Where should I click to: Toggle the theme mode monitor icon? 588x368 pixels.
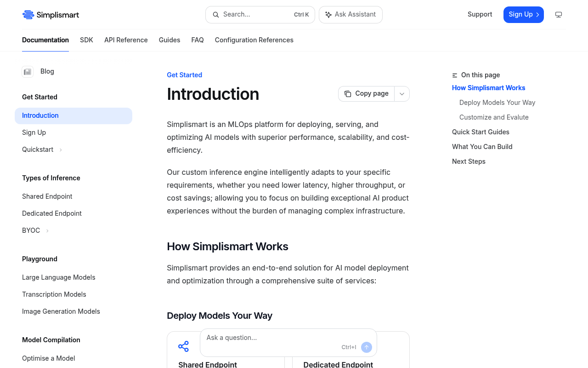coord(559,15)
